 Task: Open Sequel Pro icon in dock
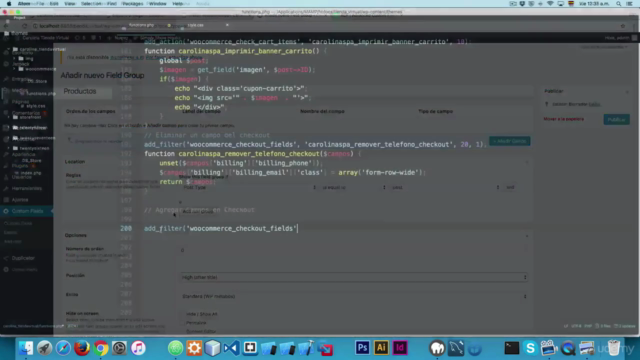click(456, 348)
